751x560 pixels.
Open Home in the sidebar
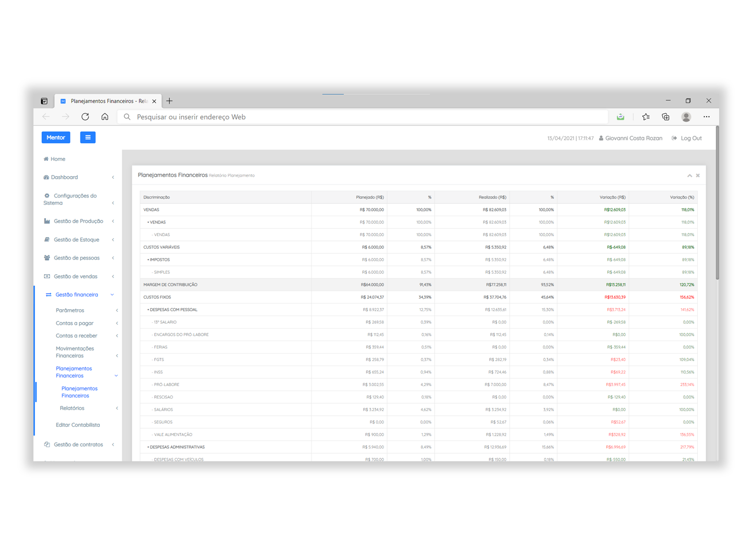point(54,159)
